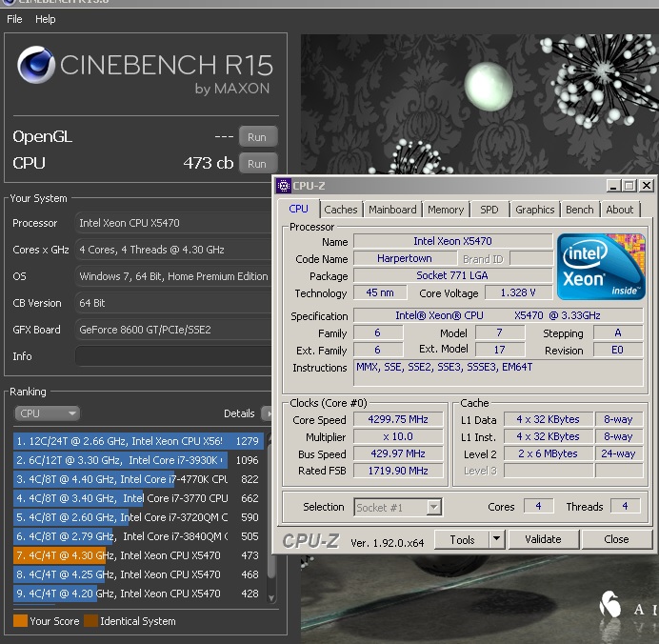Viewport: 659px width, 644px height.
Task: Select ranking row 1 with score 1279
Action: [138, 441]
